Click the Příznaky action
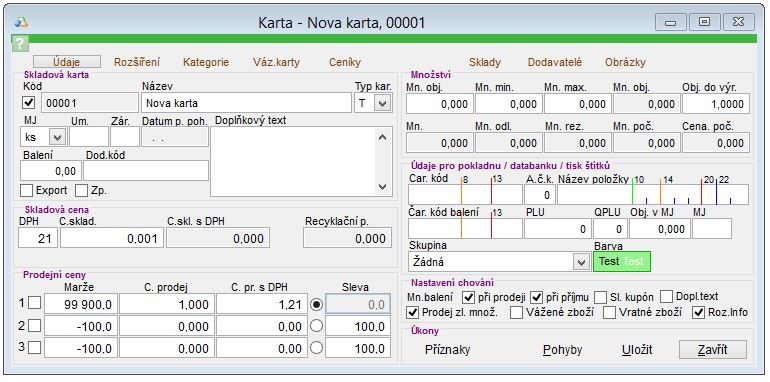This screenshot has height=382, width=770. point(447,350)
